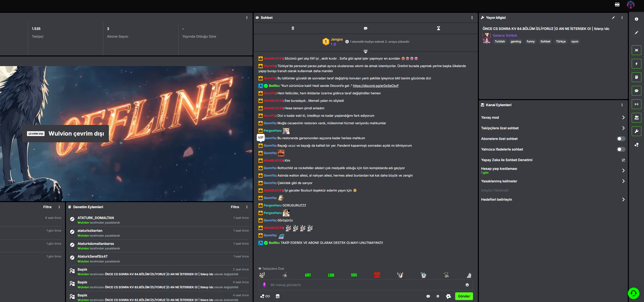Open chat settings gear icon
This screenshot has width=644, height=302.
click(x=438, y=296)
